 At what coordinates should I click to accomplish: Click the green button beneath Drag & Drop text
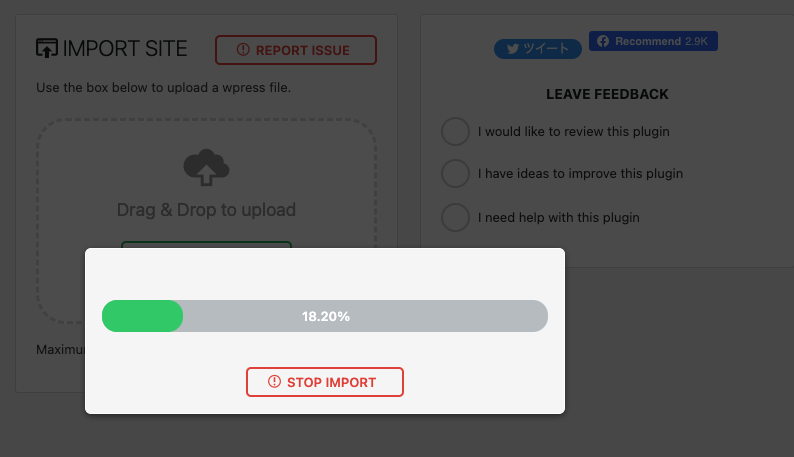pos(207,245)
